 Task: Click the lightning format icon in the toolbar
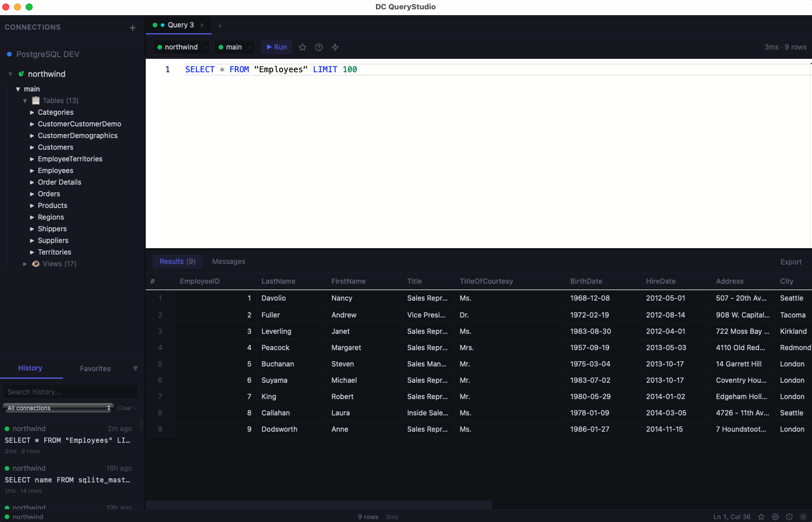(335, 47)
